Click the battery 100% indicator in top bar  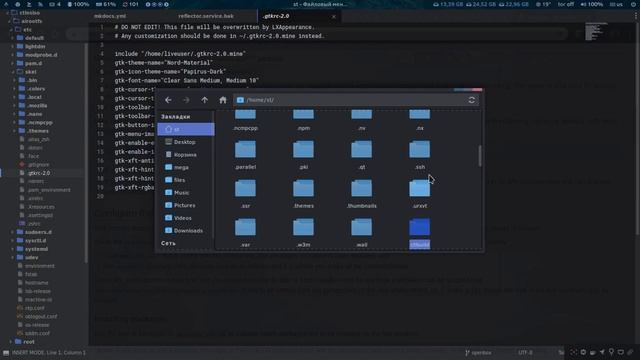tap(78, 4)
